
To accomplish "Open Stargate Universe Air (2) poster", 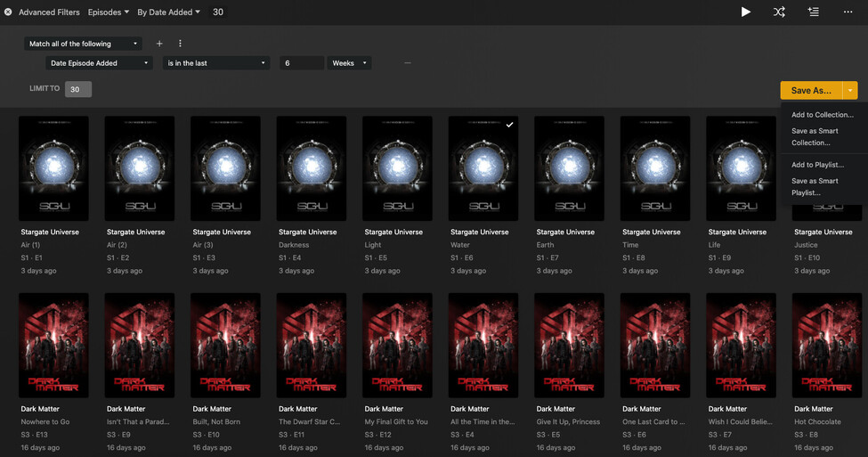I will click(140, 168).
